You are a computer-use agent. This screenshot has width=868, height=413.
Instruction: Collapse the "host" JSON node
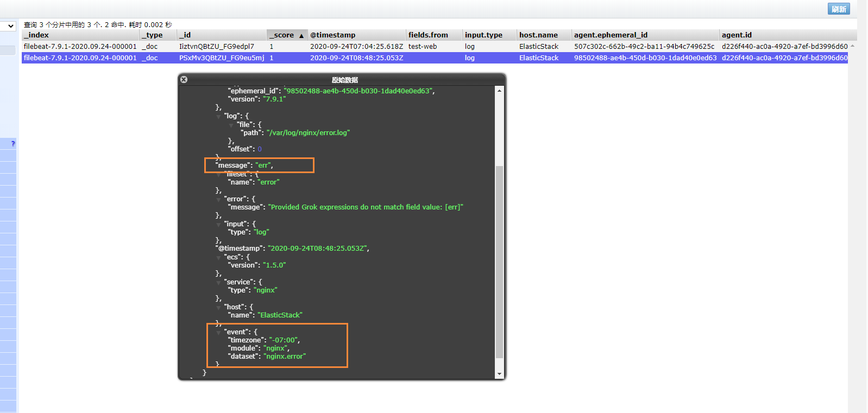pos(219,308)
